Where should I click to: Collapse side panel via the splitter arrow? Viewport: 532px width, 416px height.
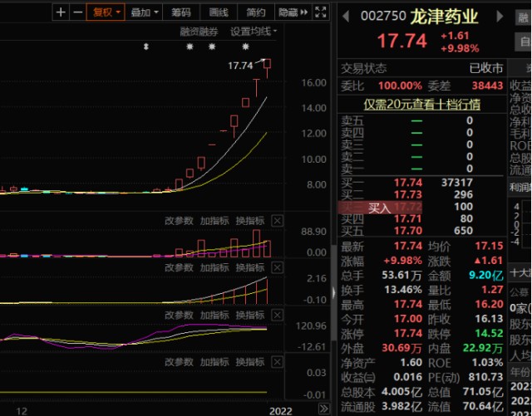335,292
